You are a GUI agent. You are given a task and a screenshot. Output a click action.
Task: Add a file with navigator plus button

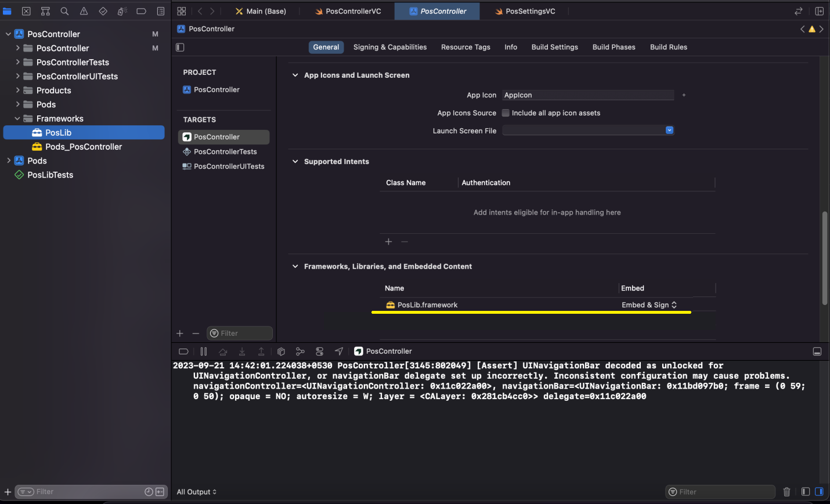pos(8,492)
